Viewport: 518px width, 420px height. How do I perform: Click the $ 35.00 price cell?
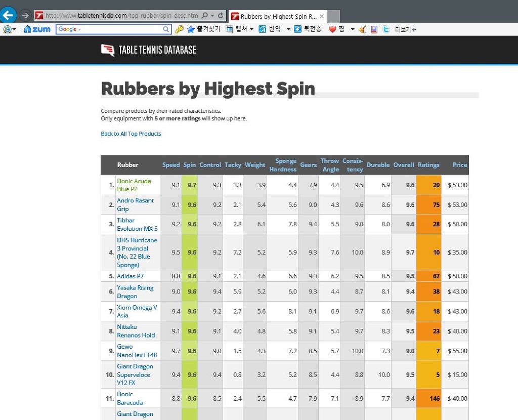(x=455, y=253)
